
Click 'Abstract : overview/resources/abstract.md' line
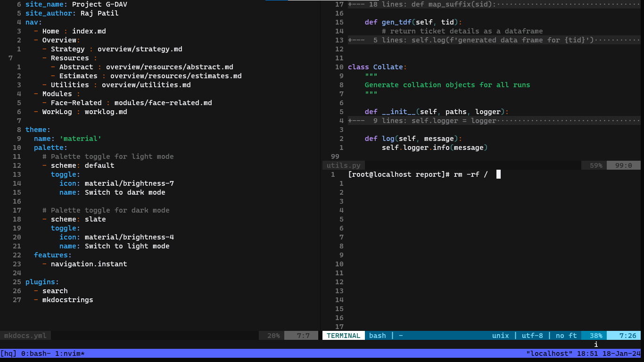142,67
